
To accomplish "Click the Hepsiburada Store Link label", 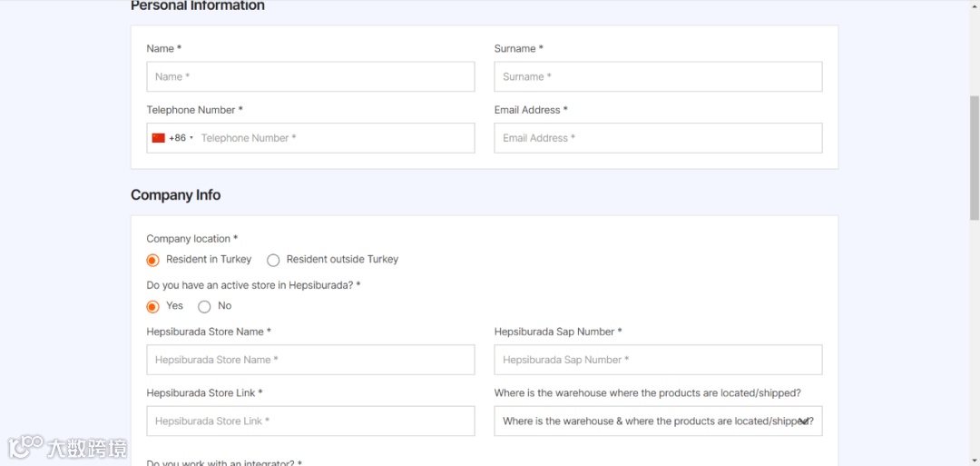I will (204, 393).
